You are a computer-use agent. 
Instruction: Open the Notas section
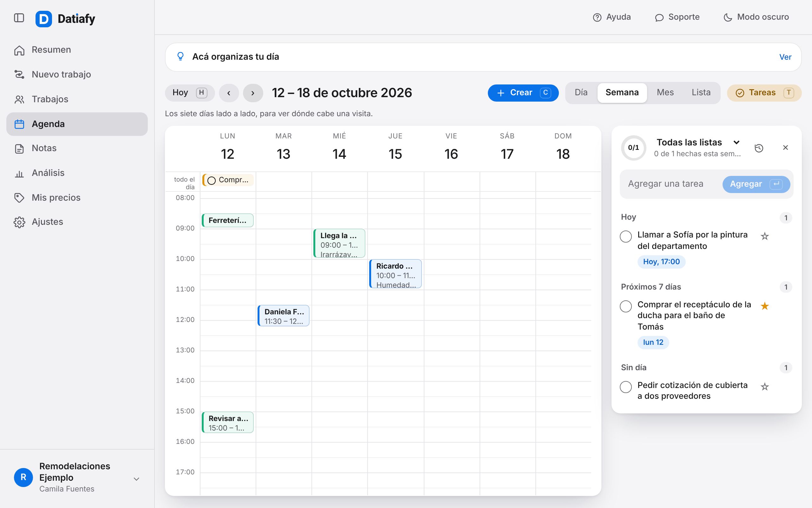[77, 148]
